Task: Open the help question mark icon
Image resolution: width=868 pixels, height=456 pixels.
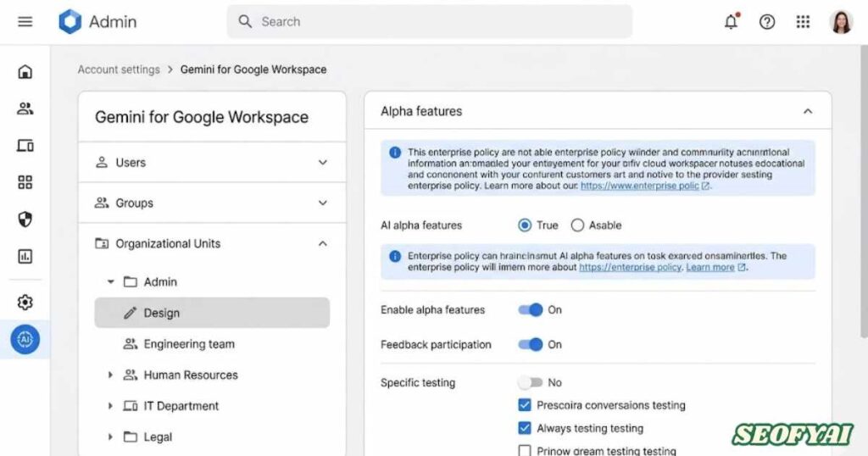Action: 766,21
